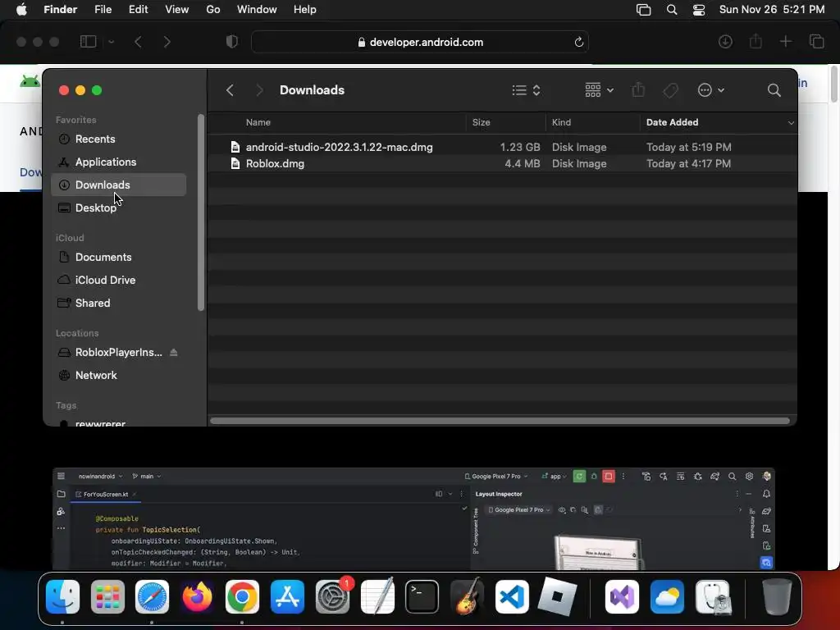Open the Finder group-by dropdown

coord(599,90)
